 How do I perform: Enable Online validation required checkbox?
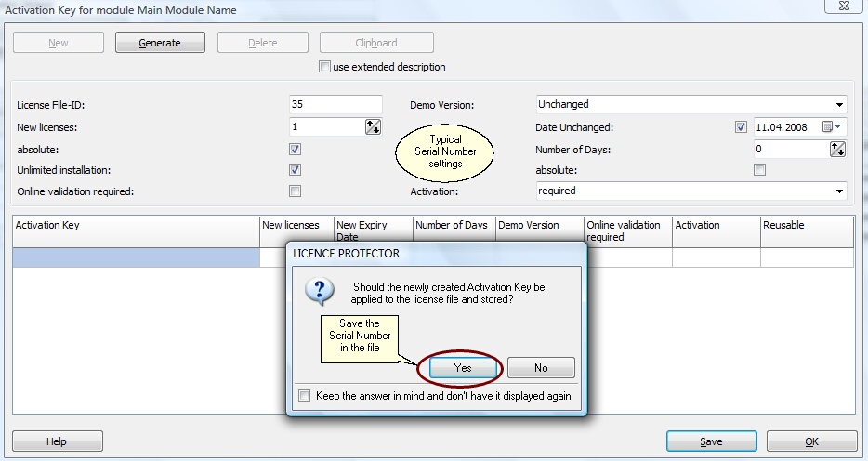click(x=295, y=191)
